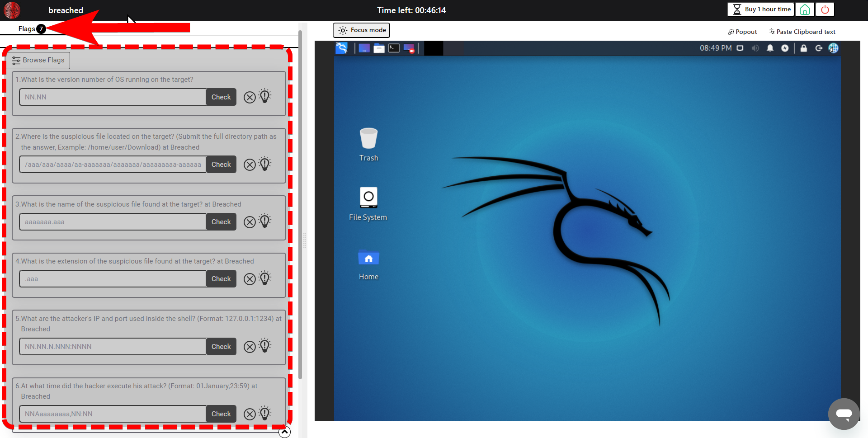Click Buy 1 hour time button
This screenshot has width=868, height=438.
pyautogui.click(x=761, y=9)
